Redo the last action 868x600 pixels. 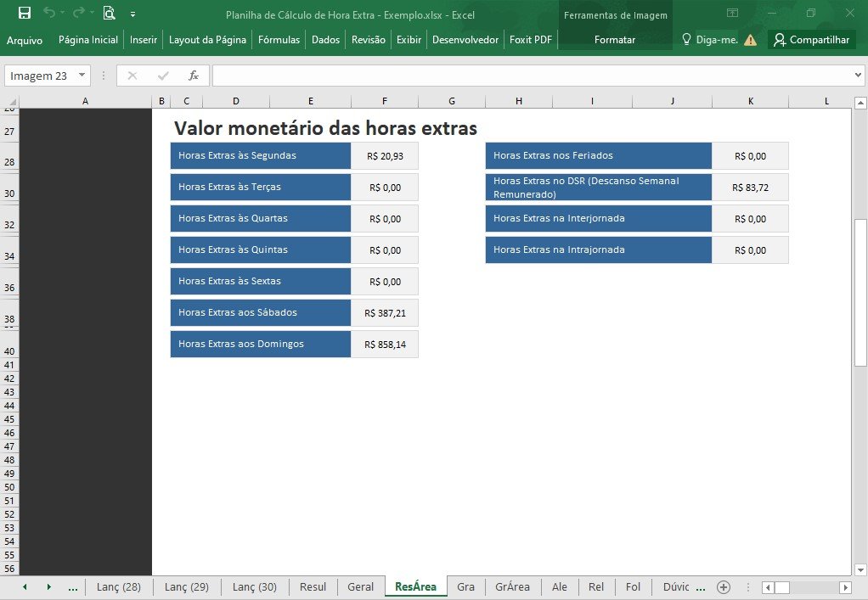click(79, 12)
